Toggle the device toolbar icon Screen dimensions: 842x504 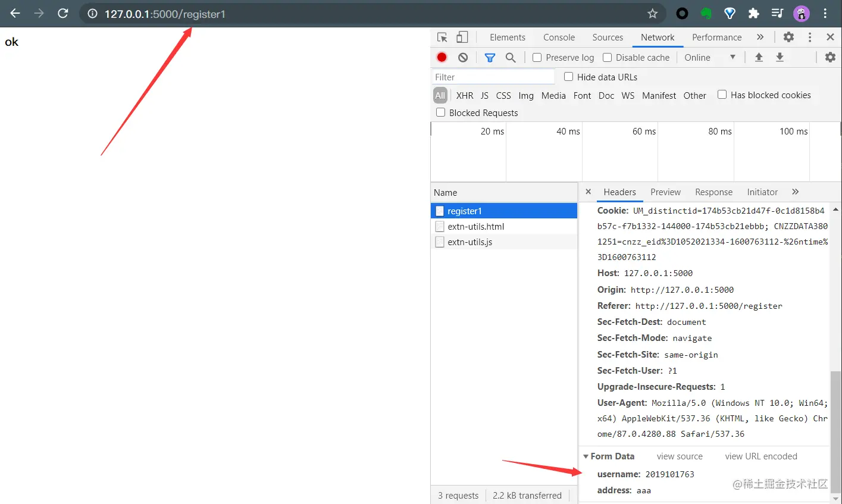click(462, 37)
